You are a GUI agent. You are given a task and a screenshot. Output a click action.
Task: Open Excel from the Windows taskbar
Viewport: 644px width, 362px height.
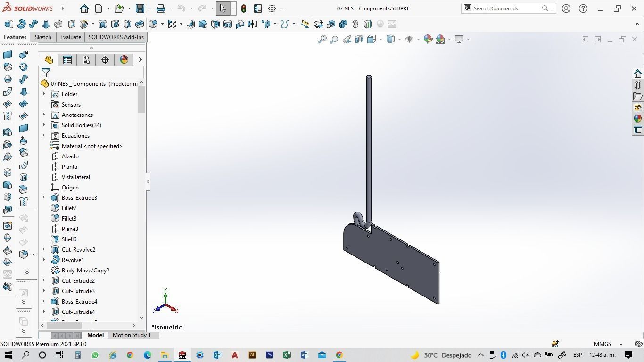click(x=287, y=355)
